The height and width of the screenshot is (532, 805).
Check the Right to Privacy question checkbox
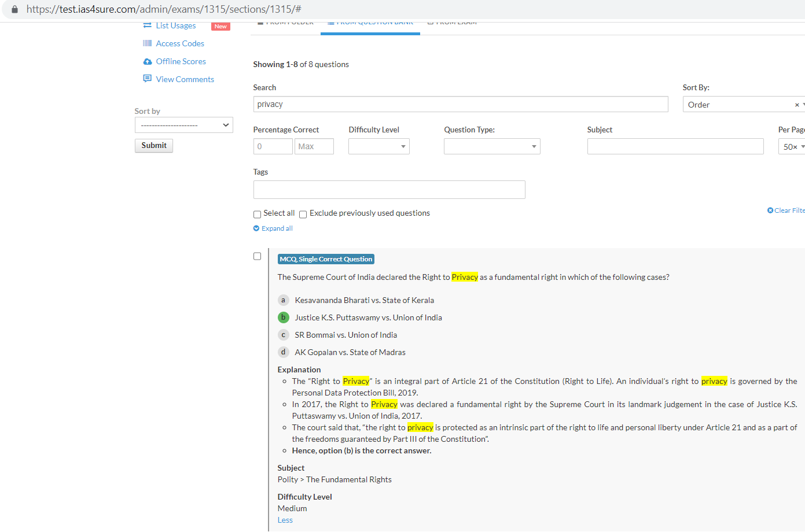click(x=257, y=256)
